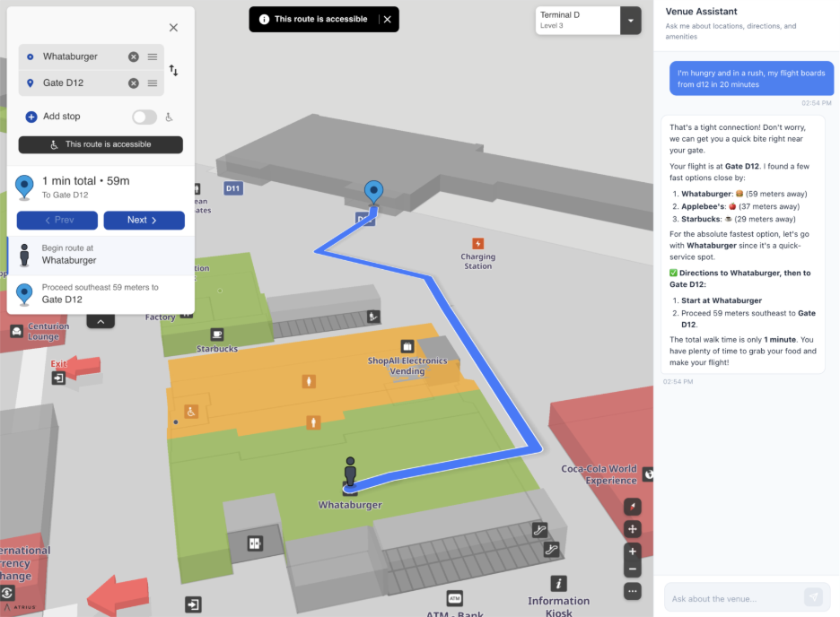This screenshot has height=617, width=840.
Task: Collapse the directions panel with chevron
Action: (101, 321)
